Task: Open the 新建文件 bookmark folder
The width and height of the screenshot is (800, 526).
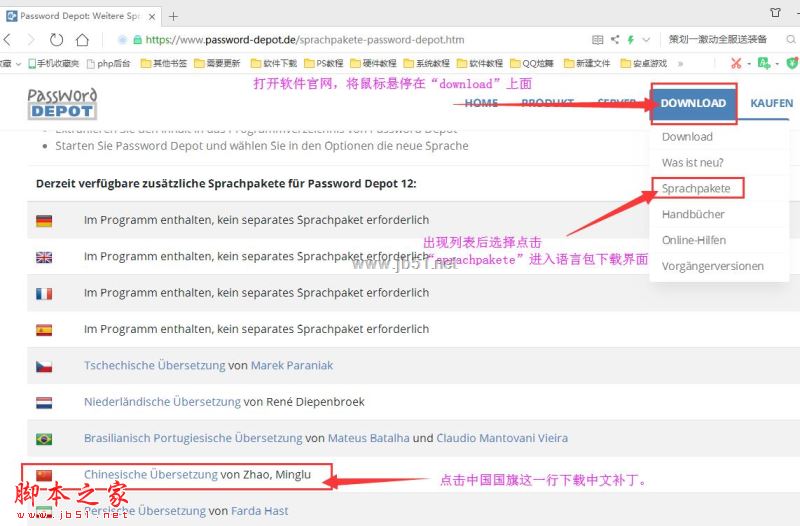Action: tap(587, 63)
